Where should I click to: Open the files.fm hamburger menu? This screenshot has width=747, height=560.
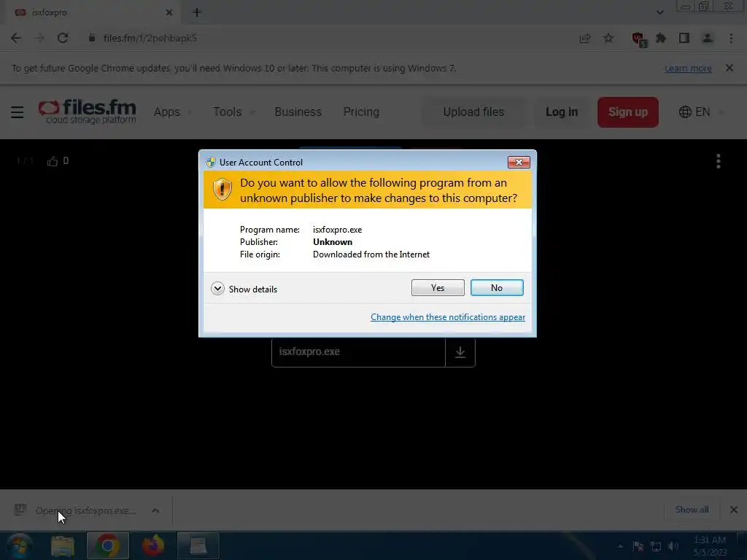[x=18, y=112]
